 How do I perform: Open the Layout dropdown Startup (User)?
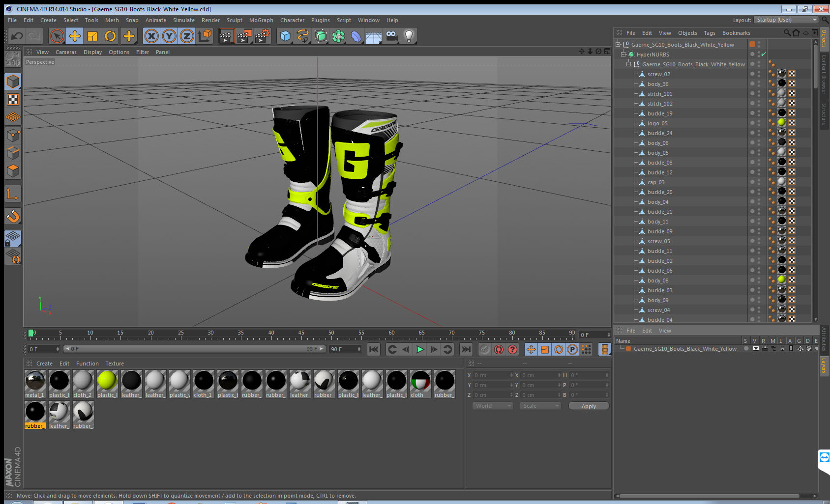pos(787,20)
